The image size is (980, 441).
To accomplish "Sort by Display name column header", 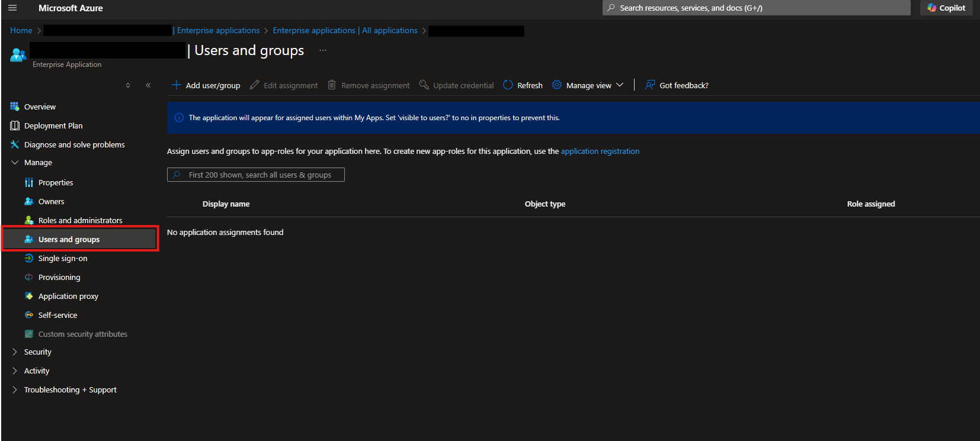I will (226, 204).
